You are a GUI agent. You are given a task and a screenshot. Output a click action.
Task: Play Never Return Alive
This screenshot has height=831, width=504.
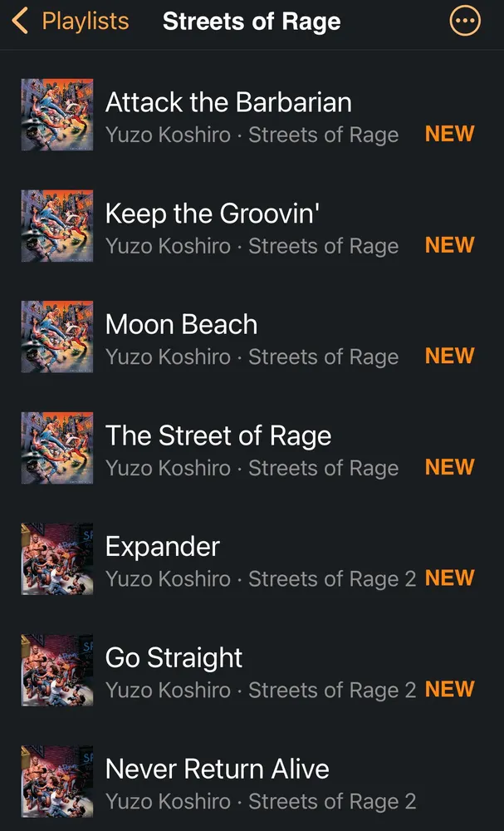click(217, 769)
